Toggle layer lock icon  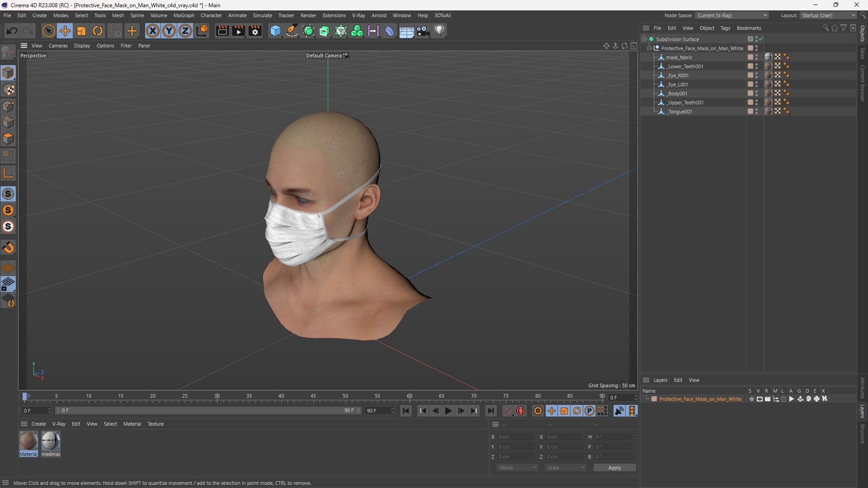coord(783,399)
